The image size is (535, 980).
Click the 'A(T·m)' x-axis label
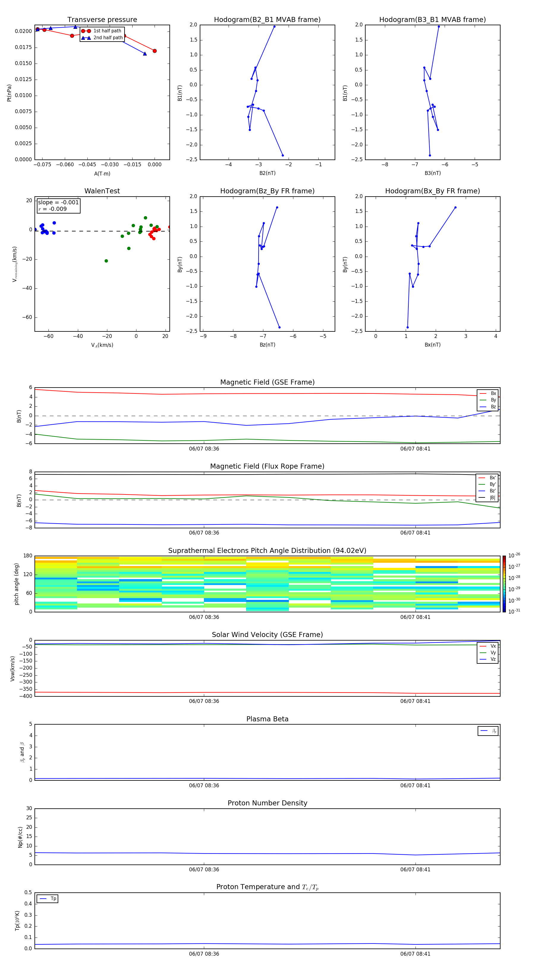[x=102, y=173]
